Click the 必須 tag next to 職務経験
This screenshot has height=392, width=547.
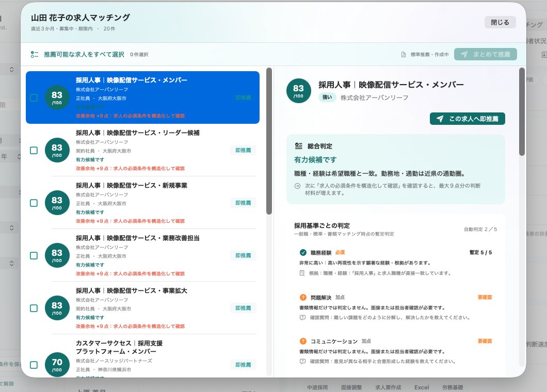click(x=340, y=253)
